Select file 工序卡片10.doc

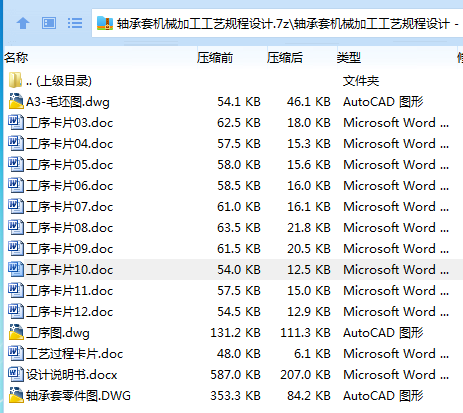click(70, 270)
